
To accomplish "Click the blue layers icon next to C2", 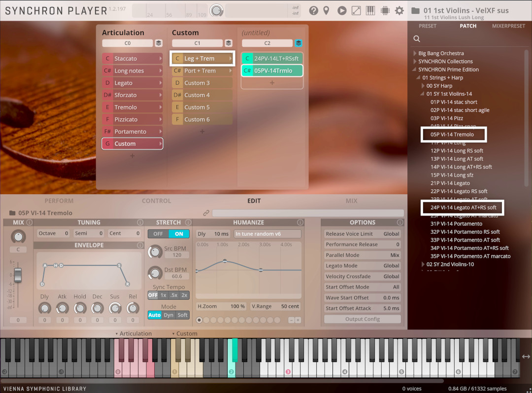I will (298, 43).
